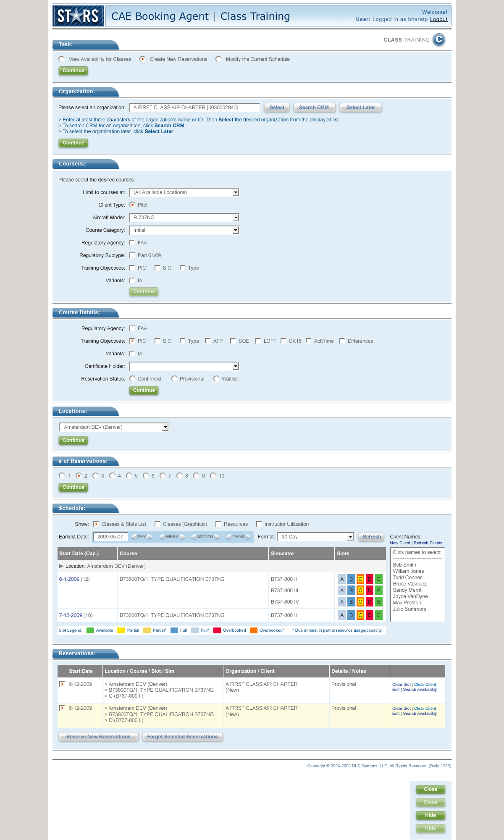The image size is (504, 840).
Task: Pick green slot E for B737-800 III
Action: click(x=378, y=591)
